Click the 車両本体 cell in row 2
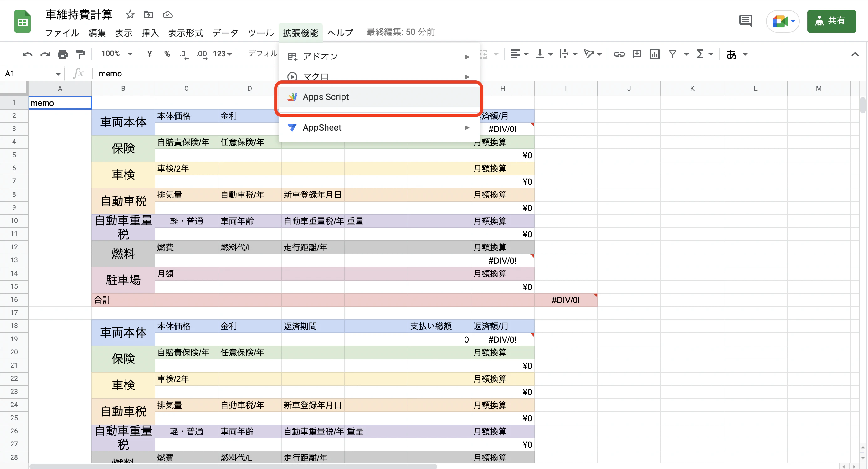The width and height of the screenshot is (868, 469). tap(123, 122)
